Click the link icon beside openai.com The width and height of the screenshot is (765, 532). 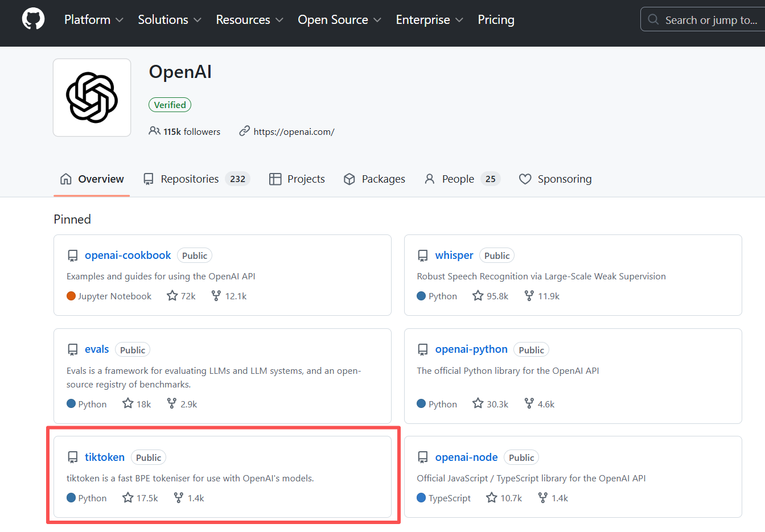tap(245, 131)
